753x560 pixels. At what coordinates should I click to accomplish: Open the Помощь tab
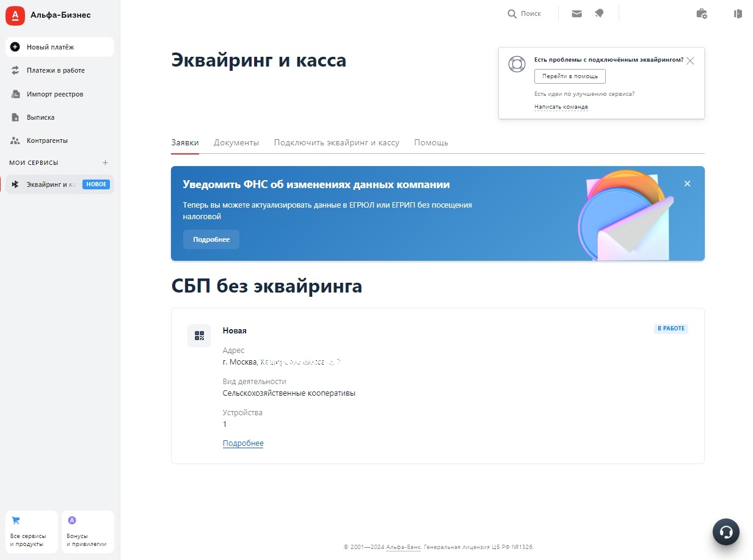pyautogui.click(x=431, y=143)
